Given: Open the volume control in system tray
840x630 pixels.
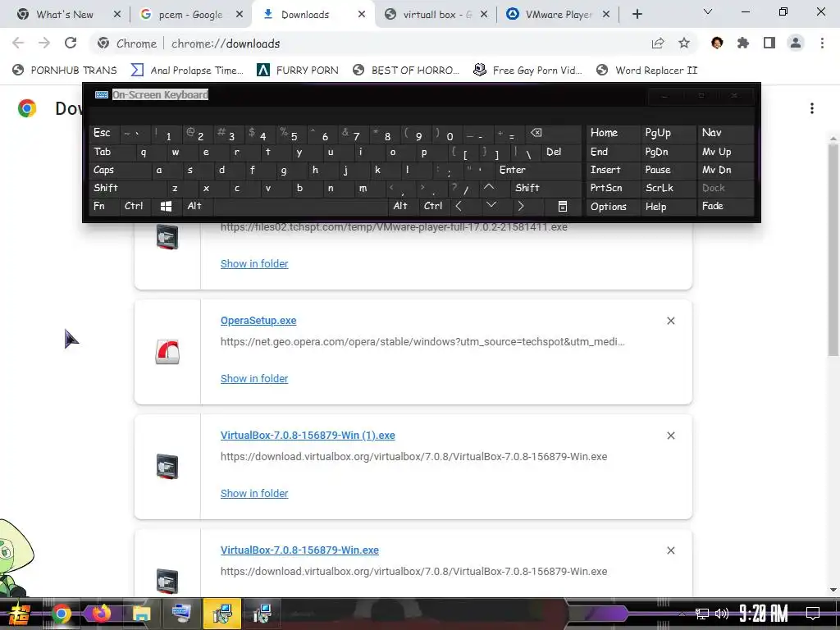Looking at the screenshot, I should [x=722, y=614].
